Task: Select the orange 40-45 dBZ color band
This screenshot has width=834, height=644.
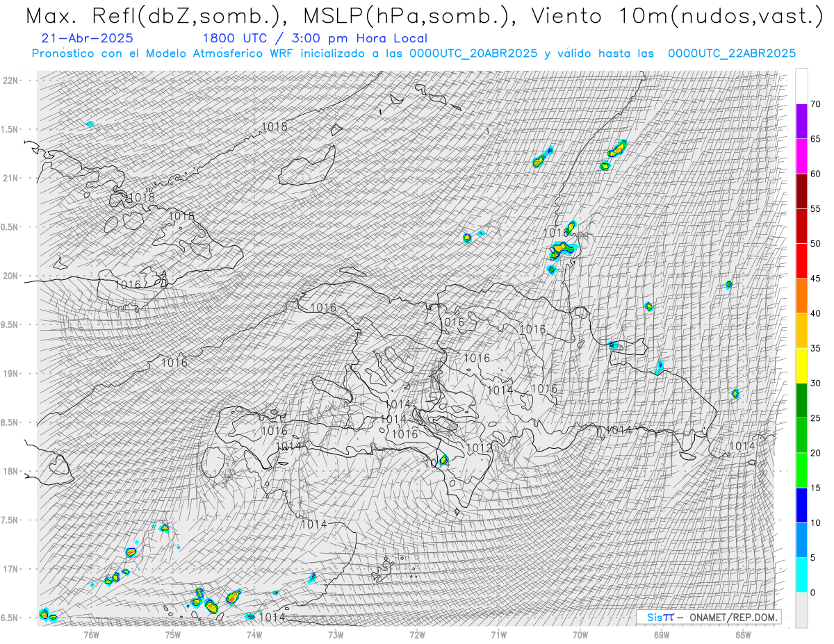Action: pos(801,296)
